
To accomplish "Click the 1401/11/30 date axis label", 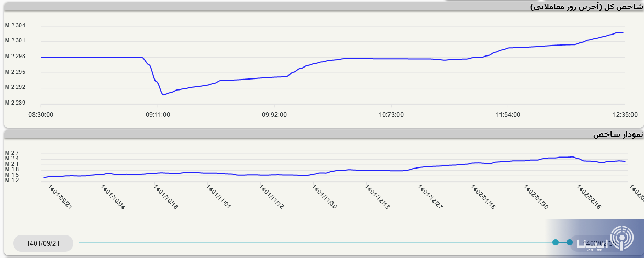I will pyautogui.click(x=326, y=197).
